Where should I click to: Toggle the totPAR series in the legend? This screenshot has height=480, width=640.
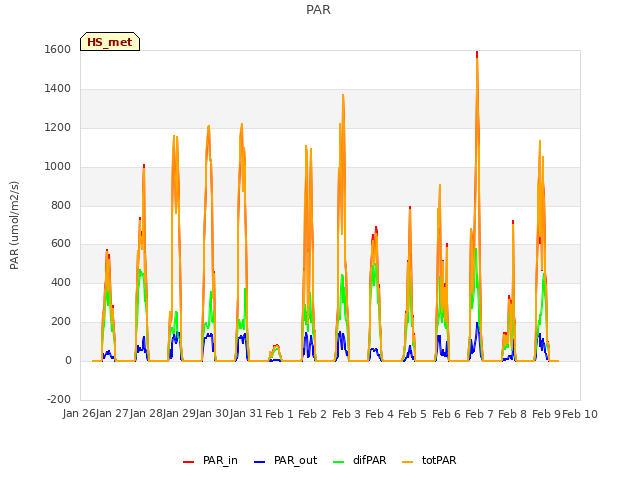(429, 460)
